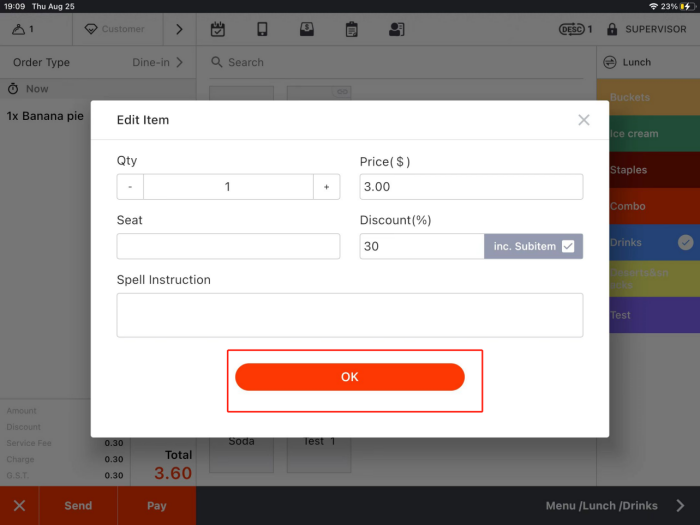Viewport: 700px width, 525px height.
Task: Open the calendar reservation icon
Action: tap(218, 29)
